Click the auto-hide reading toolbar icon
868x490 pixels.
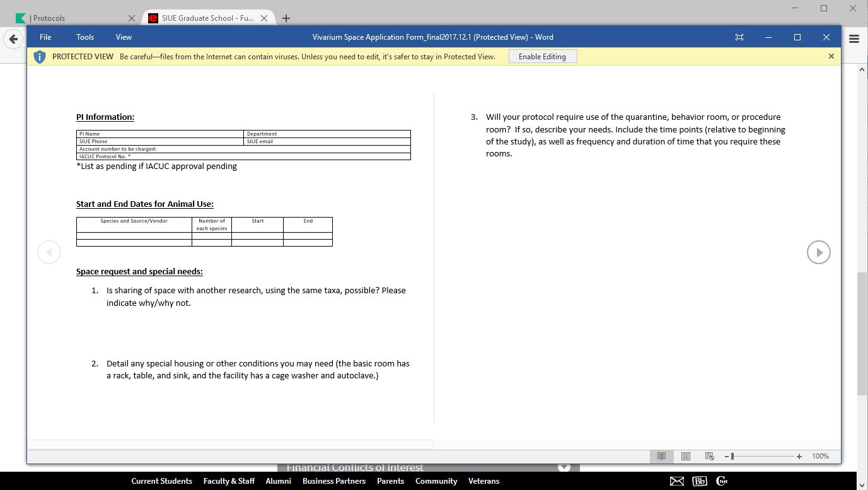pyautogui.click(x=739, y=37)
